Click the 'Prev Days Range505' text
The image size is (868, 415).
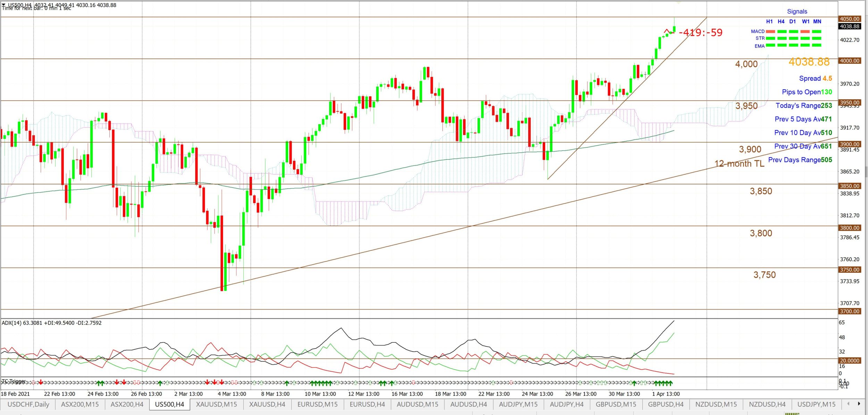pos(800,160)
